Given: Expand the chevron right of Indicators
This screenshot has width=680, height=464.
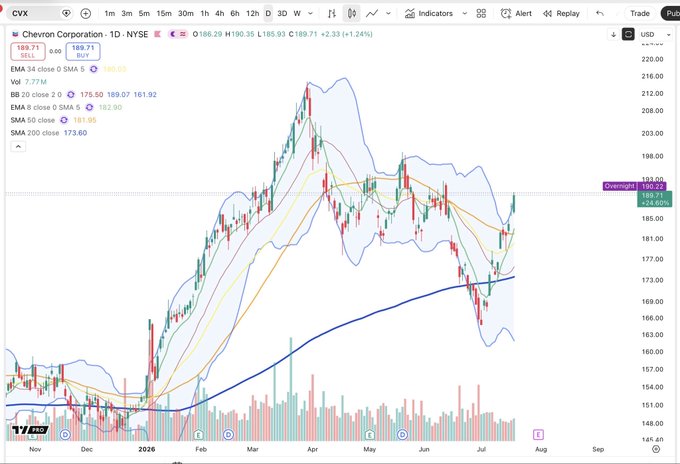Looking at the screenshot, I should (464, 13).
